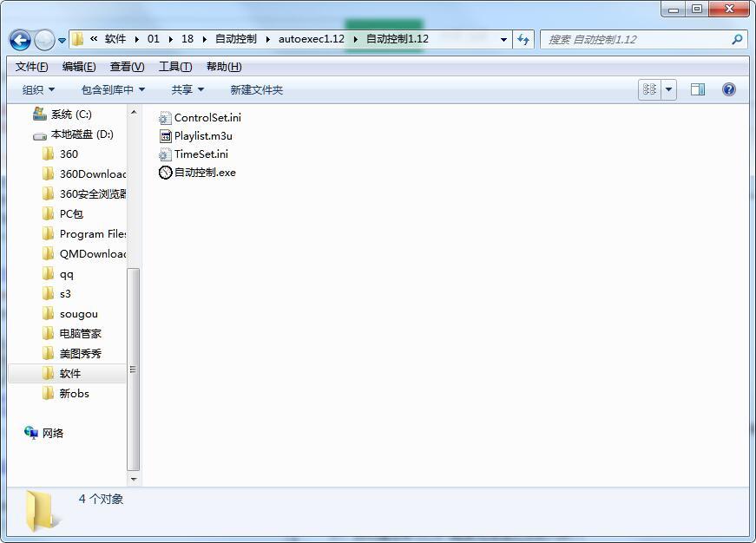756x543 pixels.
Task: Select 本地磁盘 (D:) in tree
Action: [82, 134]
